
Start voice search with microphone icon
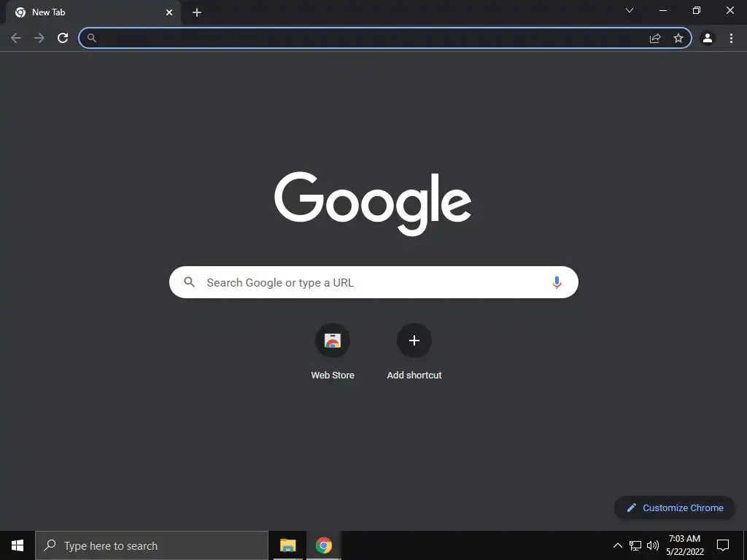pos(557,282)
